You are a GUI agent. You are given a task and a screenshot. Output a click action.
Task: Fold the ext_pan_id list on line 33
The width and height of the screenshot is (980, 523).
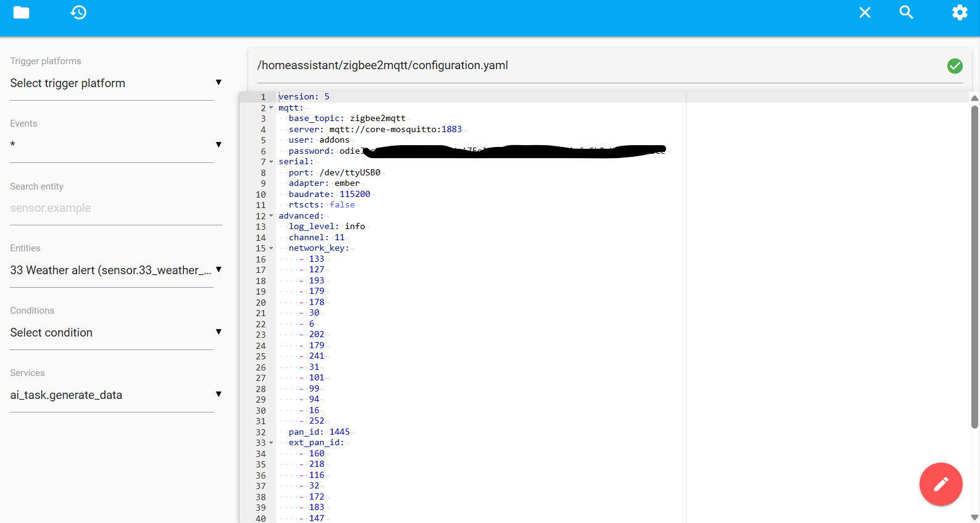271,443
